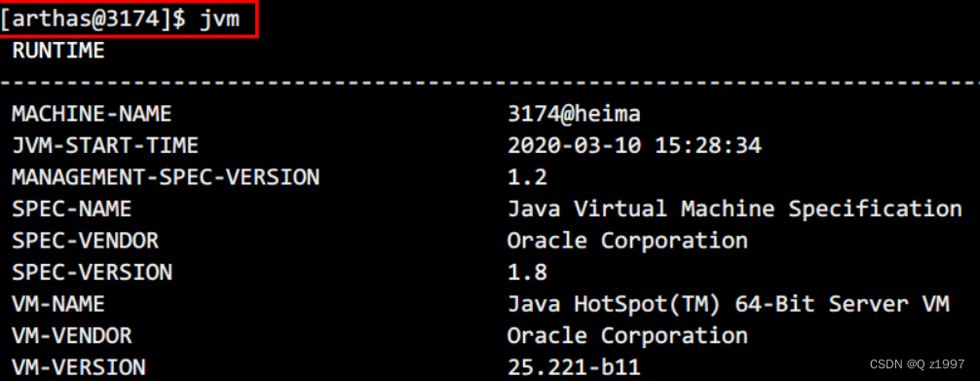Select the Oracle Corporation value beside SPEC-VENDOR
Viewport: 980px width, 381px height.
coord(627,241)
